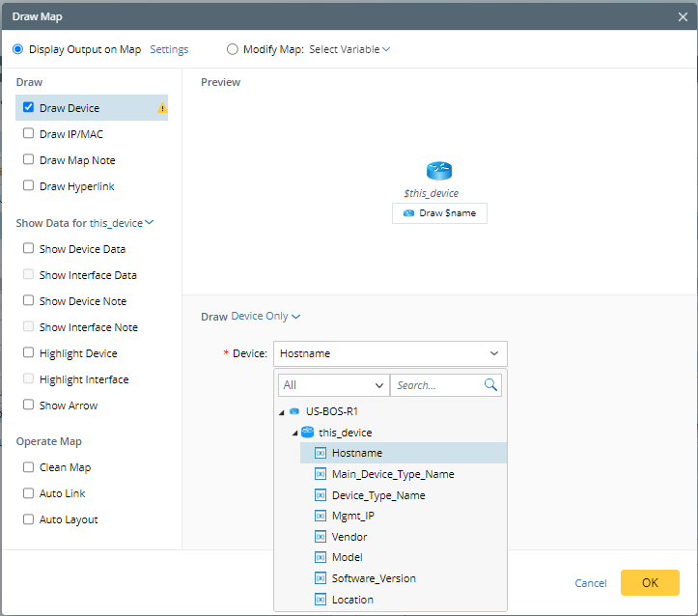Enable the Draw IP/MAC checkbox
This screenshot has height=616, width=698.
tap(29, 134)
